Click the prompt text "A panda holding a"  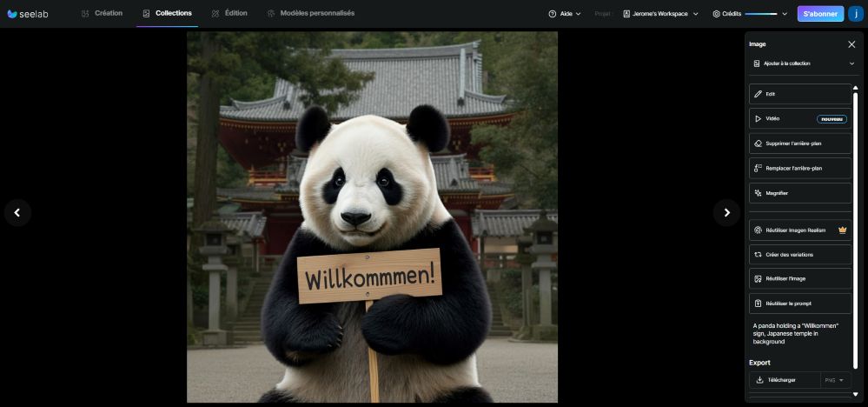coord(777,325)
